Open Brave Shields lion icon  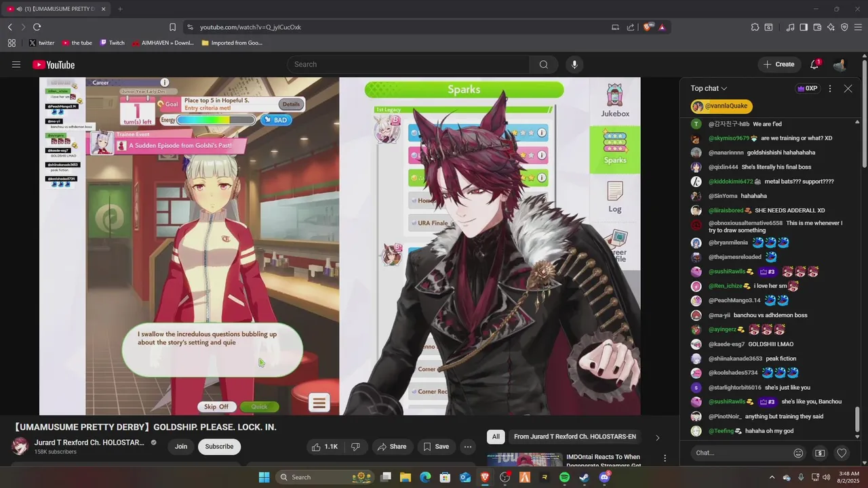click(x=648, y=27)
